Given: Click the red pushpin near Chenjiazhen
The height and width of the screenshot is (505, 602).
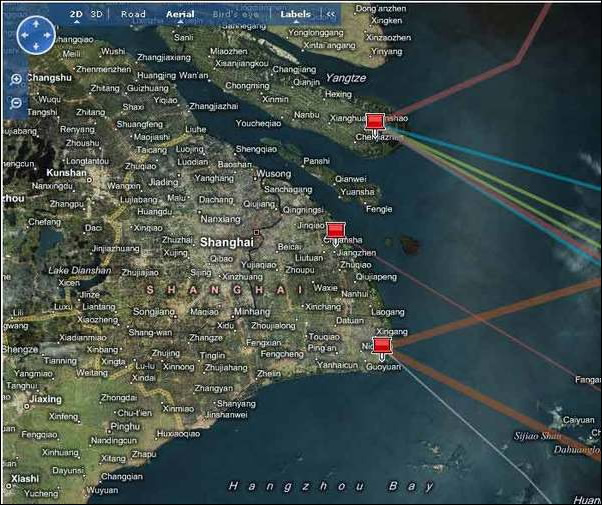Looking at the screenshot, I should coord(375,121).
